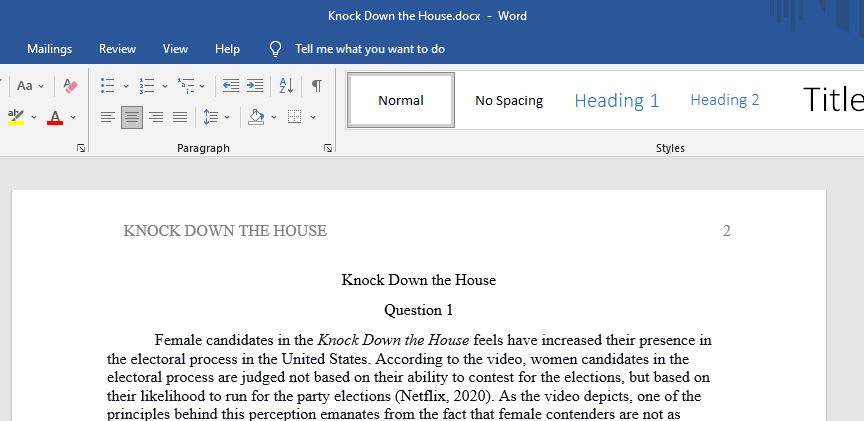
Task: Apply the No Spacing style
Action: (x=509, y=100)
